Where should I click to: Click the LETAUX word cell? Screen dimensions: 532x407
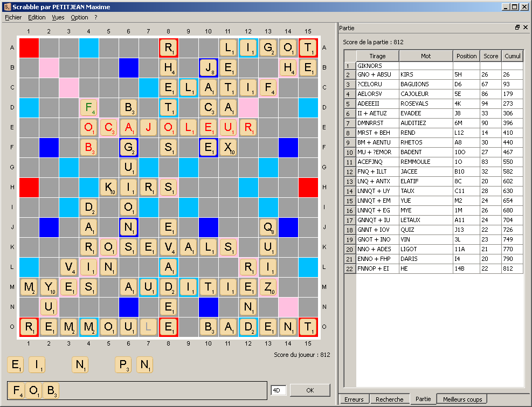[426, 220]
